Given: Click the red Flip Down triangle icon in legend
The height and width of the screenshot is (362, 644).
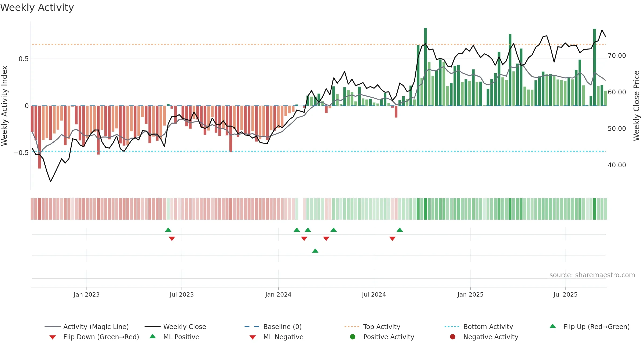Looking at the screenshot, I should point(53,337).
